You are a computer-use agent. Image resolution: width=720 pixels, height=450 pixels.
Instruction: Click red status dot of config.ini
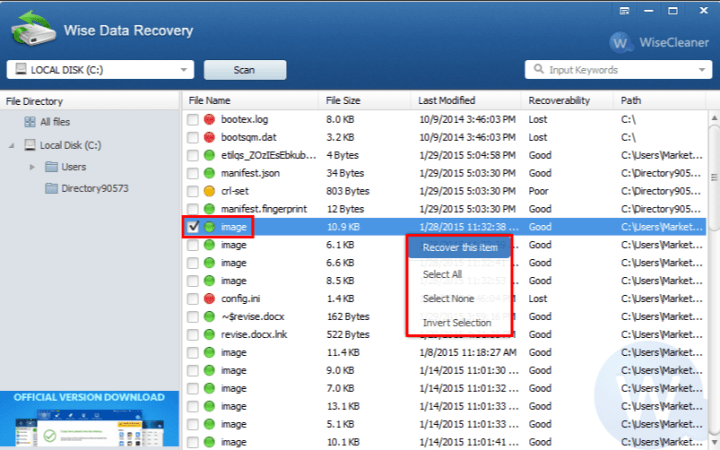(209, 298)
